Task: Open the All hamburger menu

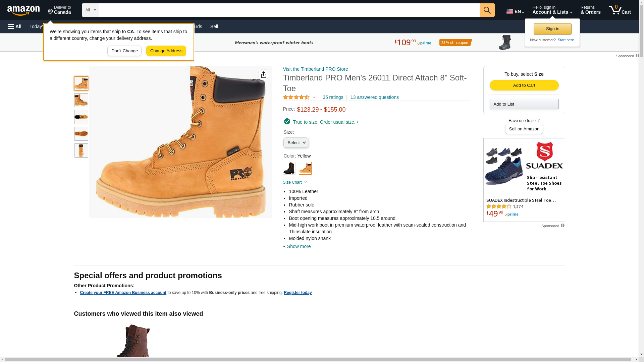Action: 15,26
